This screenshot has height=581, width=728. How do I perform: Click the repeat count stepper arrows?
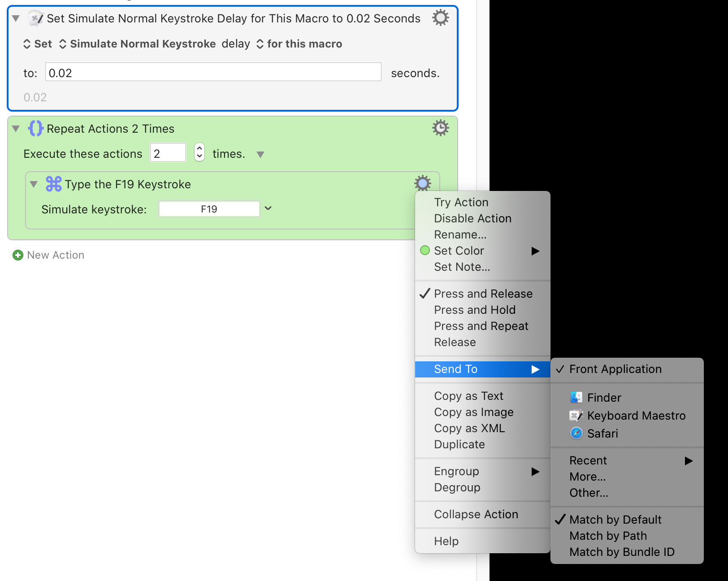click(199, 152)
